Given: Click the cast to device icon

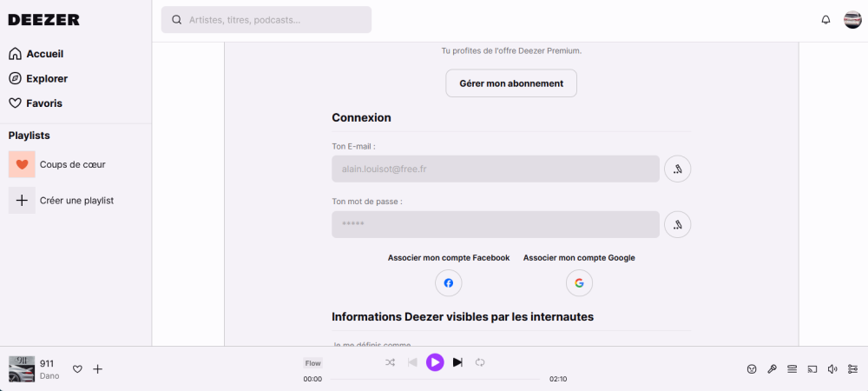Looking at the screenshot, I should [x=812, y=369].
